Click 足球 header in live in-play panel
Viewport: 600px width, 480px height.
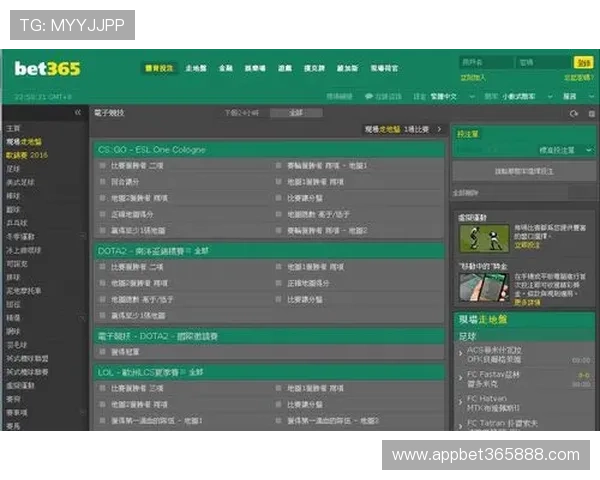(x=524, y=336)
